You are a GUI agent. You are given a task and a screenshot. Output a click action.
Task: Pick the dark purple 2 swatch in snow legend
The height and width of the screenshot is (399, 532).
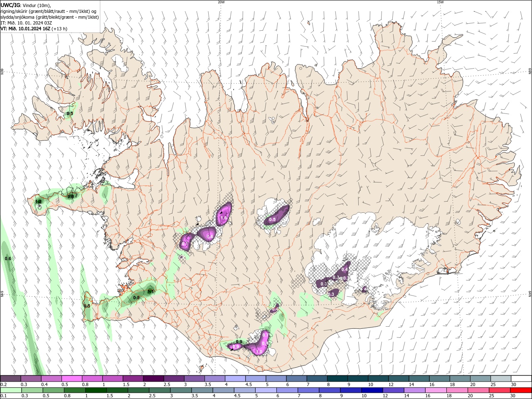coord(153,378)
